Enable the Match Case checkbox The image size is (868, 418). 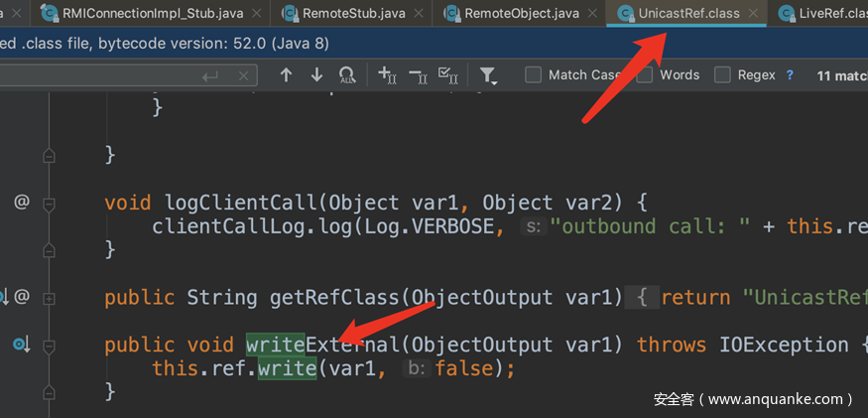(534, 75)
